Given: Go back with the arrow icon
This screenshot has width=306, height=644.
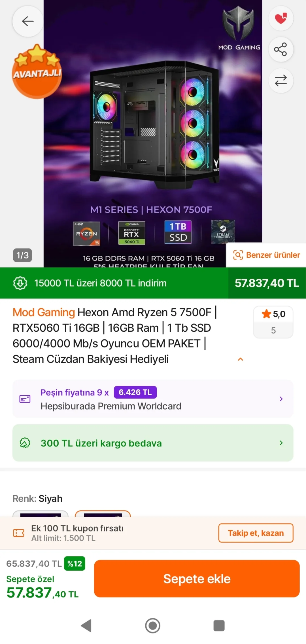Looking at the screenshot, I should [x=28, y=21].
